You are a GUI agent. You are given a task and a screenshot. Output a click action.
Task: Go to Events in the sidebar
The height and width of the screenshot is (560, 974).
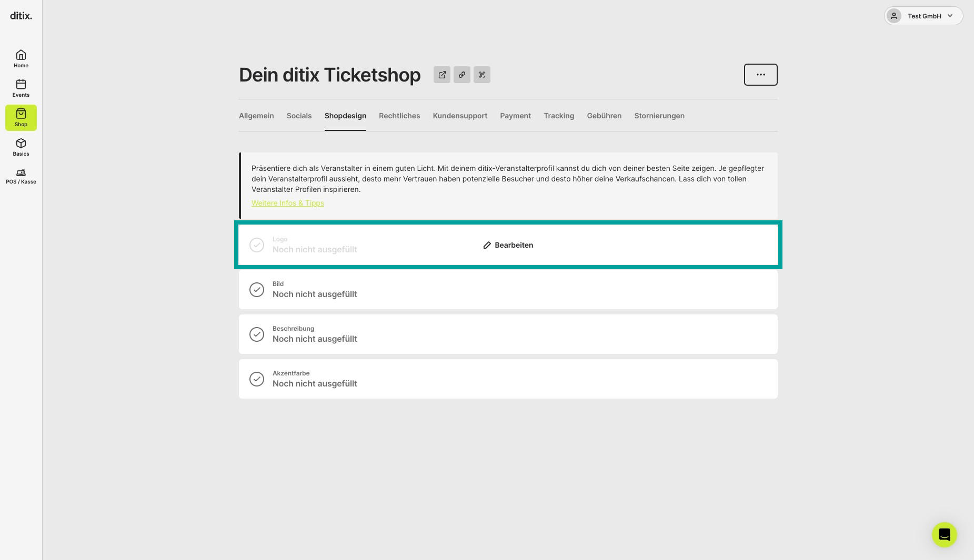(21, 88)
